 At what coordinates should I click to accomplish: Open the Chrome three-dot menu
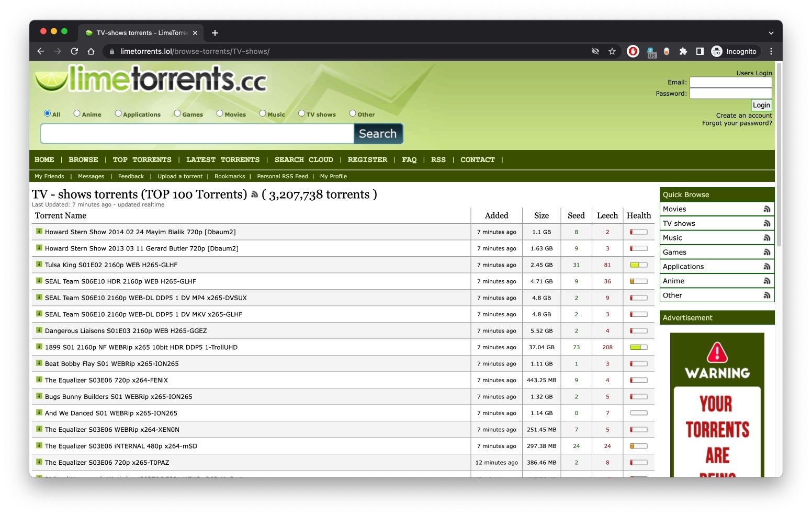pyautogui.click(x=771, y=51)
